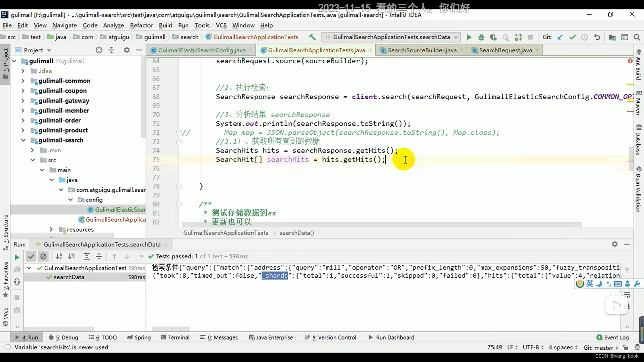Open 6: TODO tool window
Image resolution: width=644 pixels, height=362 pixels.
[x=103, y=337]
